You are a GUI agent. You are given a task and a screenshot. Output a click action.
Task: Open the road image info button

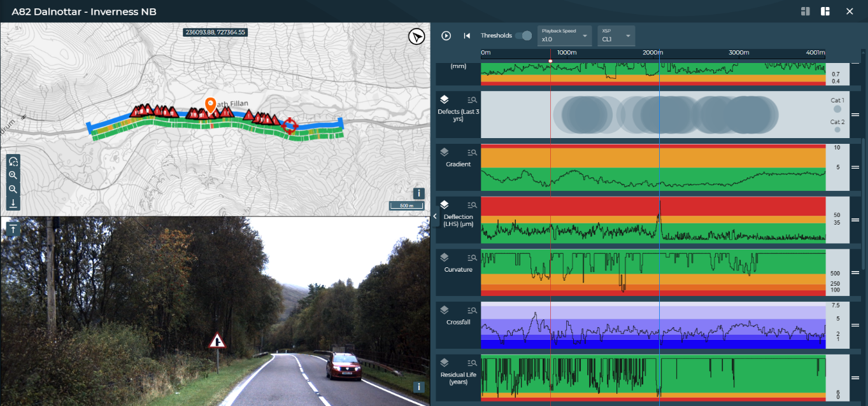coord(418,387)
